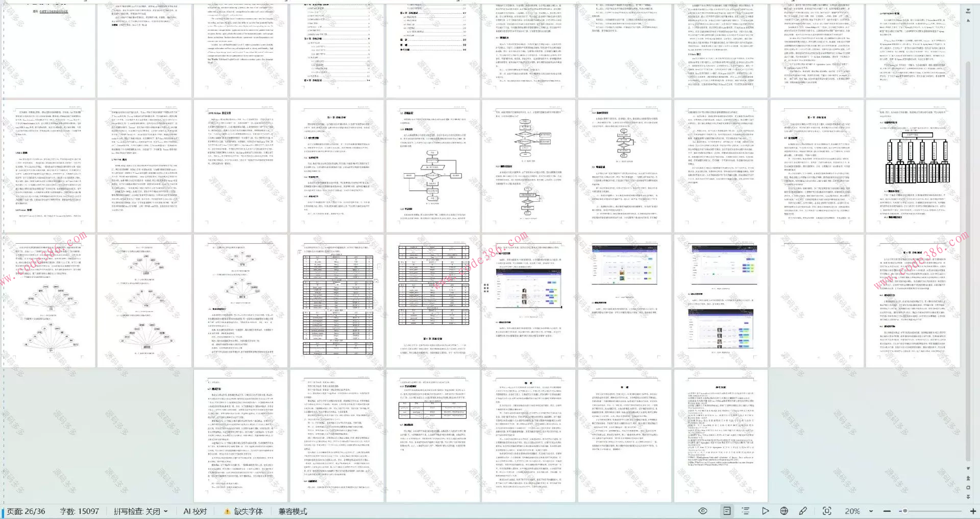
Task: Click the 兼容模式 compatibility mode label
Action: (x=292, y=511)
